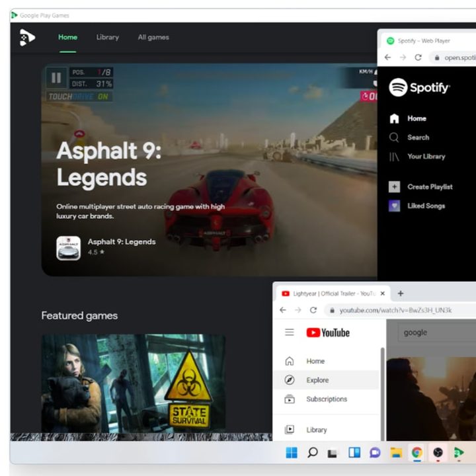The width and height of the screenshot is (476, 476).
Task: Click Create Playlist plus icon
Action: pyautogui.click(x=394, y=186)
